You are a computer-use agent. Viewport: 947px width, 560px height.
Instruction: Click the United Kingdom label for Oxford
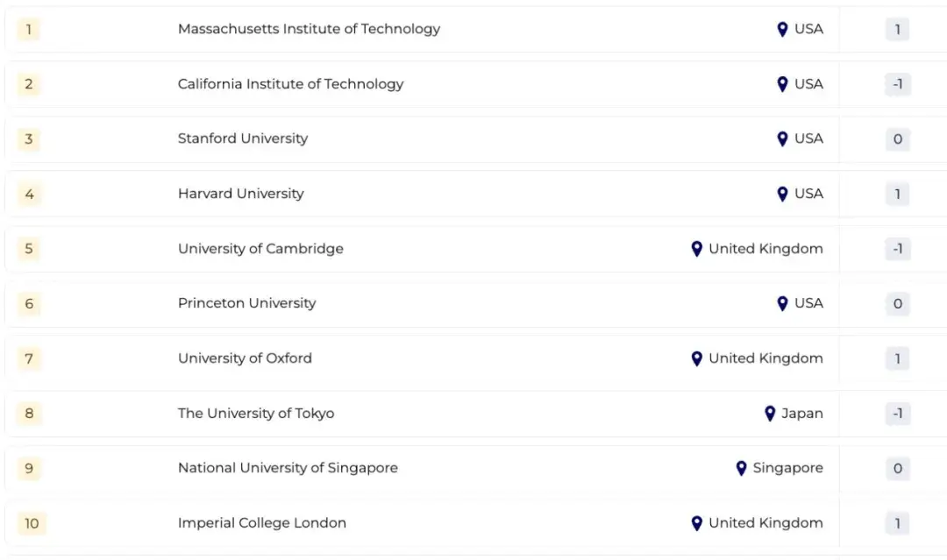(x=765, y=358)
